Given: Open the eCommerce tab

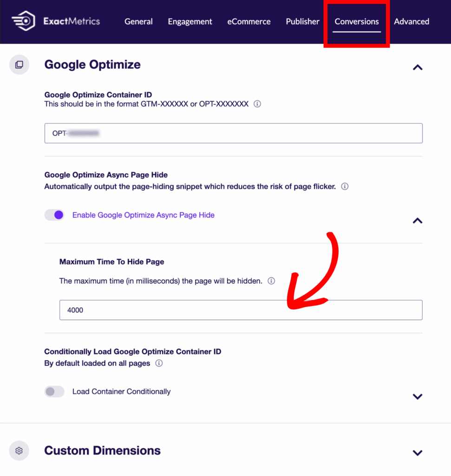Looking at the screenshot, I should point(248,21).
